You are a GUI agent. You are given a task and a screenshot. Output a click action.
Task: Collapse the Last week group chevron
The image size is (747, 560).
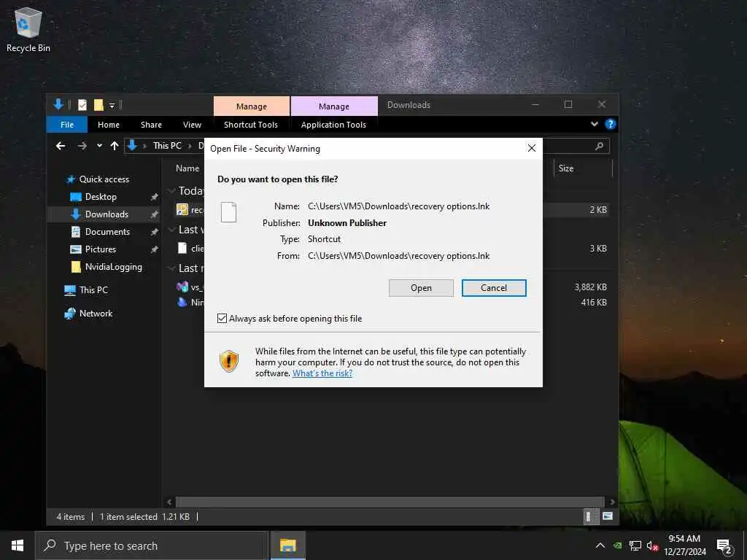click(171, 230)
